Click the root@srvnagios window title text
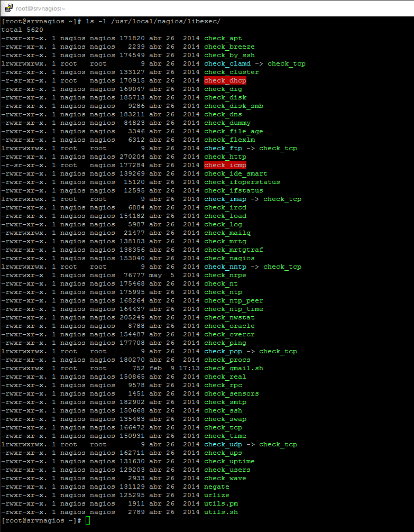Image resolution: width=414 pixels, height=532 pixels. pyautogui.click(x=41, y=8)
